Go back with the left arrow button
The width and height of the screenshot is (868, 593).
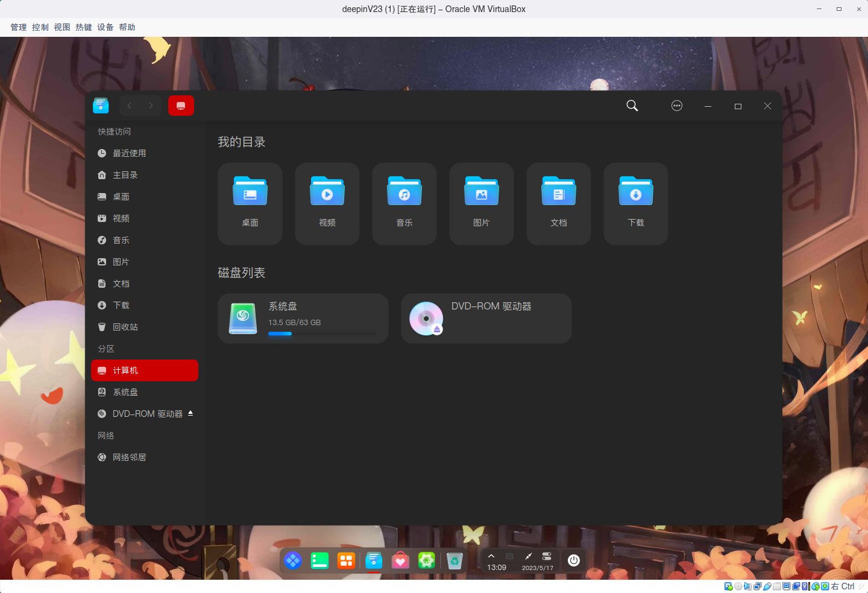(129, 106)
